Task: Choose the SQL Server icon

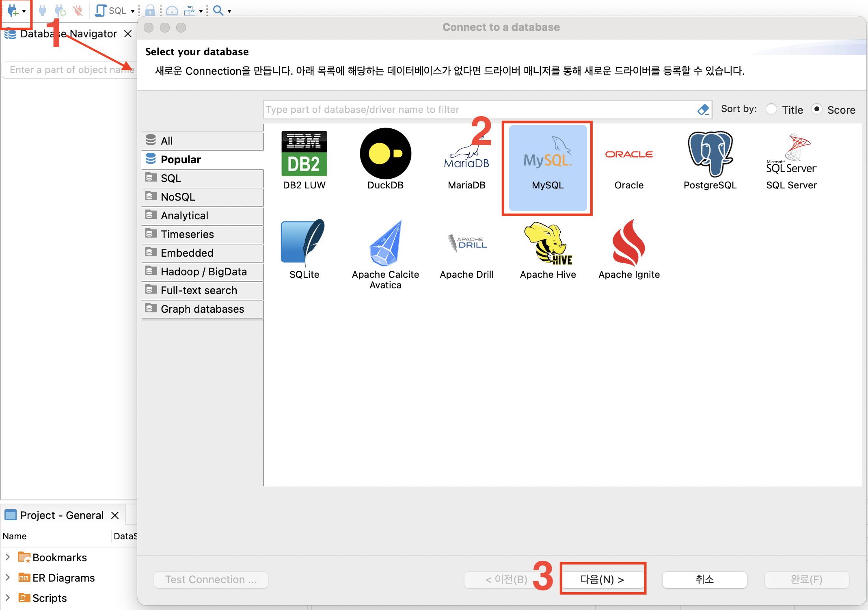Action: [791, 155]
